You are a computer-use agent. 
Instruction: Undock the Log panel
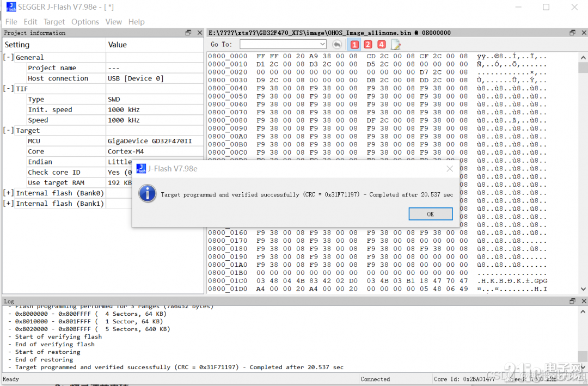point(572,301)
